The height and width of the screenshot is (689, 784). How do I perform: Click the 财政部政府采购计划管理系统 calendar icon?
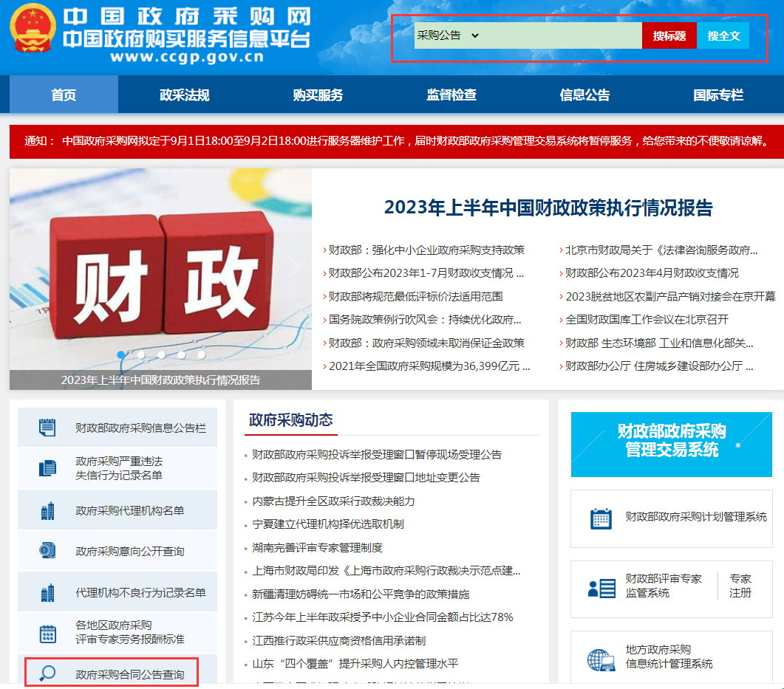[x=601, y=518]
